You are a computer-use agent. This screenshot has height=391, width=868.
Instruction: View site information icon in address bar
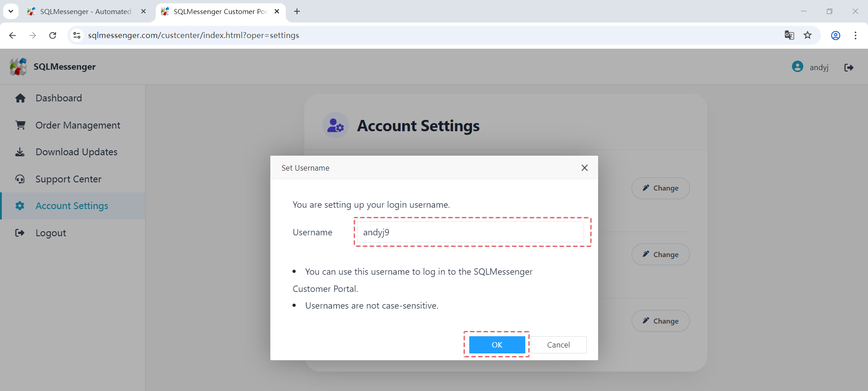[77, 35]
